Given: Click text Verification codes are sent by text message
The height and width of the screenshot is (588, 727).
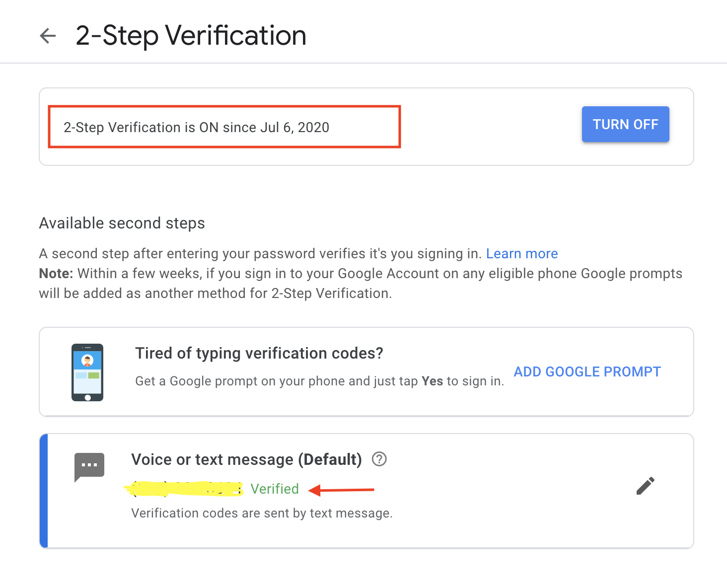Looking at the screenshot, I should pos(262,513).
